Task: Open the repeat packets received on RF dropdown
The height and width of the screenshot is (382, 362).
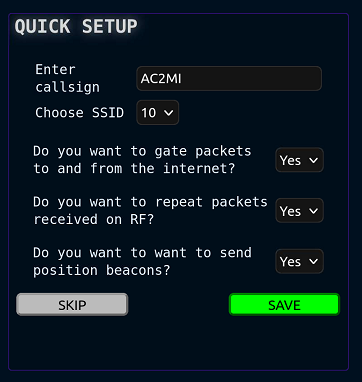Action: (x=299, y=211)
